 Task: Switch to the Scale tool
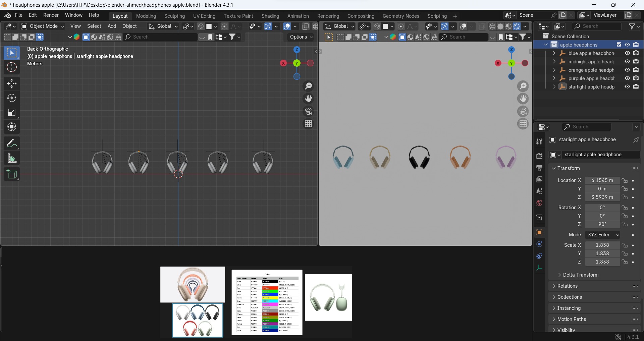click(12, 112)
